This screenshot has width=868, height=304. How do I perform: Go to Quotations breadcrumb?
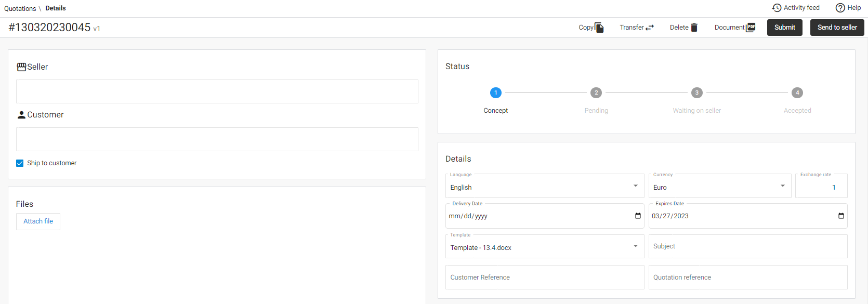pyautogui.click(x=20, y=8)
